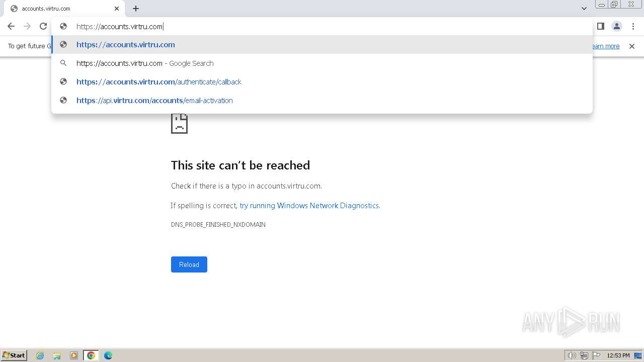Viewport: 644px width, 362px height.
Task: Open the volume speaker tray icon
Action: pyautogui.click(x=572, y=355)
